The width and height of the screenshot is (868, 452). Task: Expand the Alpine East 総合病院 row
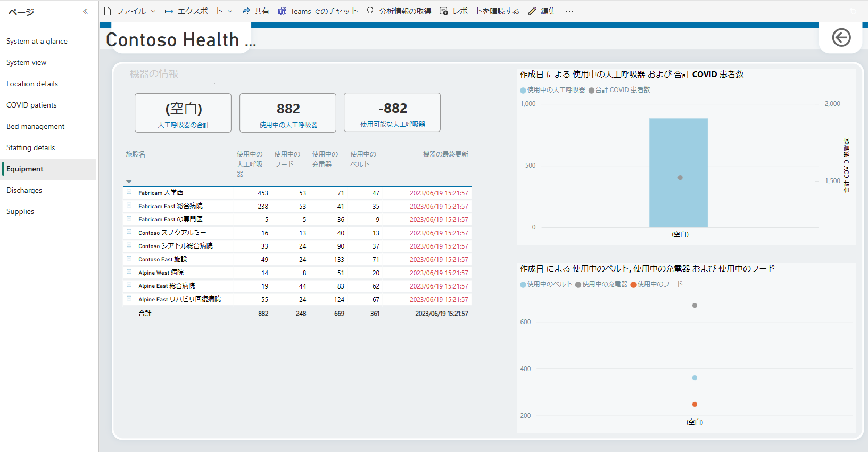tap(129, 285)
